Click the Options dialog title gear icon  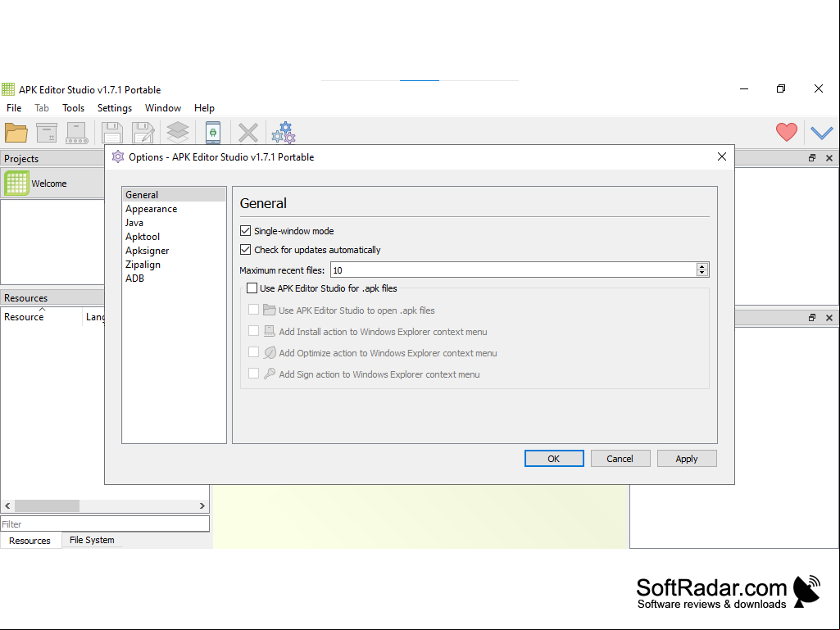coord(118,157)
